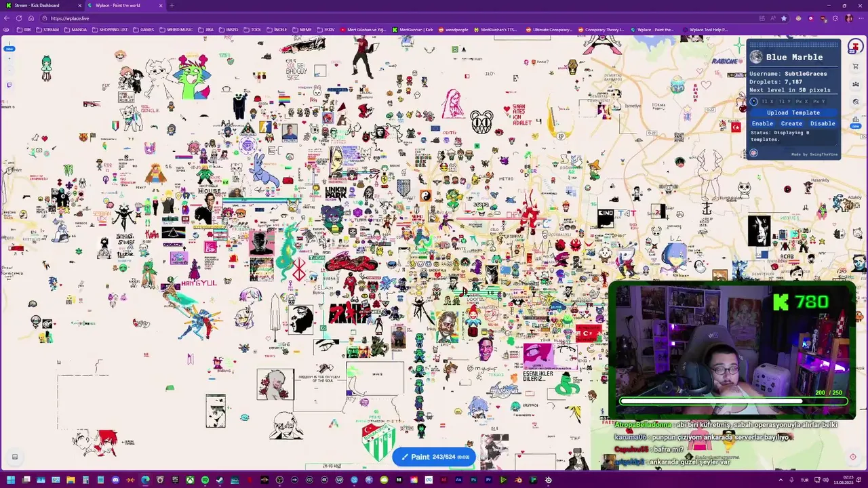Click the Enable templates button
The height and width of the screenshot is (488, 868).
[762, 123]
